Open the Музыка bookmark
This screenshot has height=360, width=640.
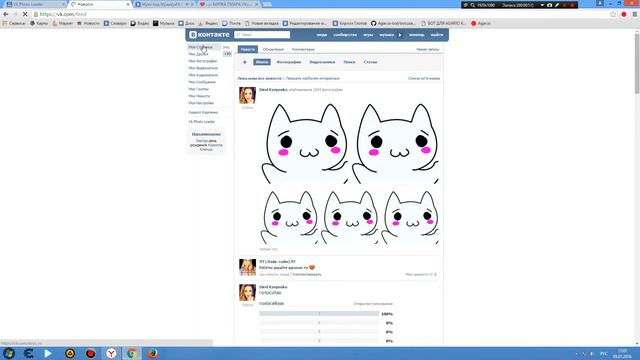(164, 23)
